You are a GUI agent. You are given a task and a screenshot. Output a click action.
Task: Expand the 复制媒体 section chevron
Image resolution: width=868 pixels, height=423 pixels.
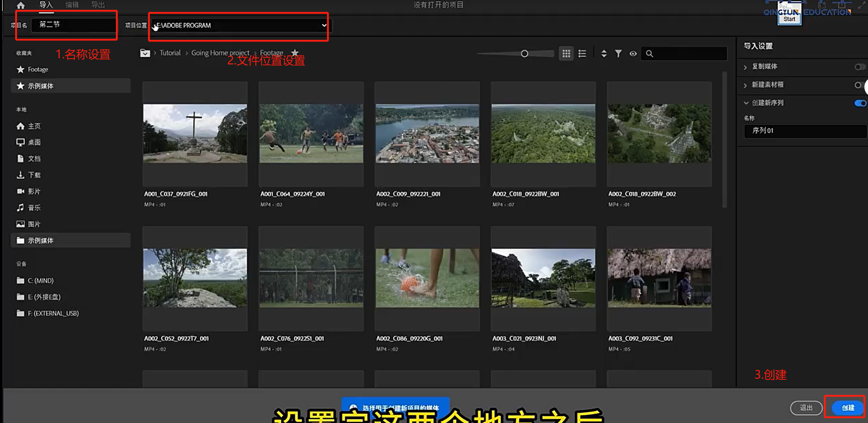coord(745,67)
